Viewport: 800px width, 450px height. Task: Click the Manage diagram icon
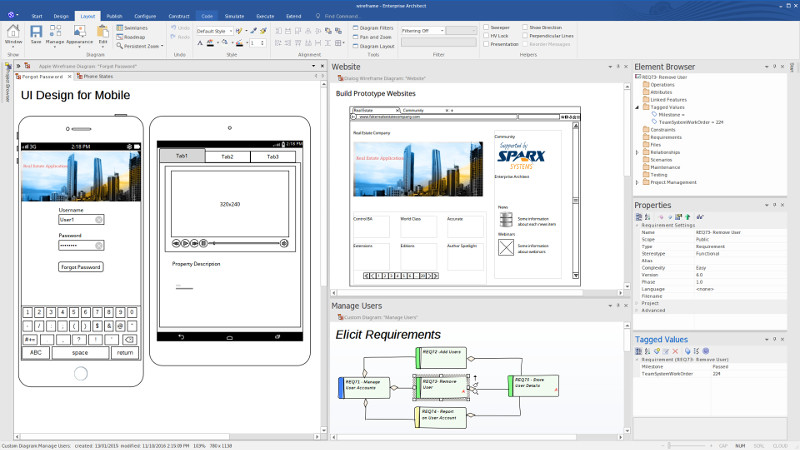(55, 35)
